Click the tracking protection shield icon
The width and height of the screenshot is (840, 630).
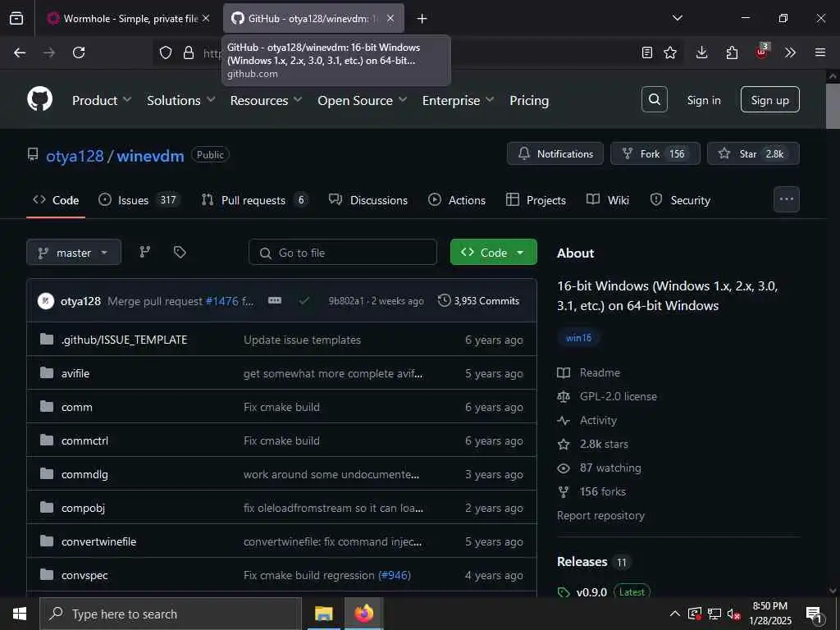click(166, 52)
